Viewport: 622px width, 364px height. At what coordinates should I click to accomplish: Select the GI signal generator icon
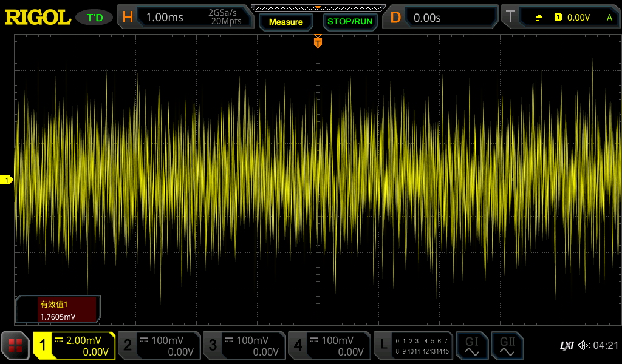471,346
